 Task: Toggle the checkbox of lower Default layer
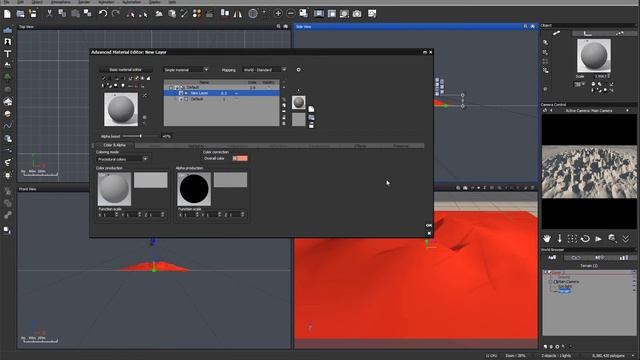pos(186,99)
